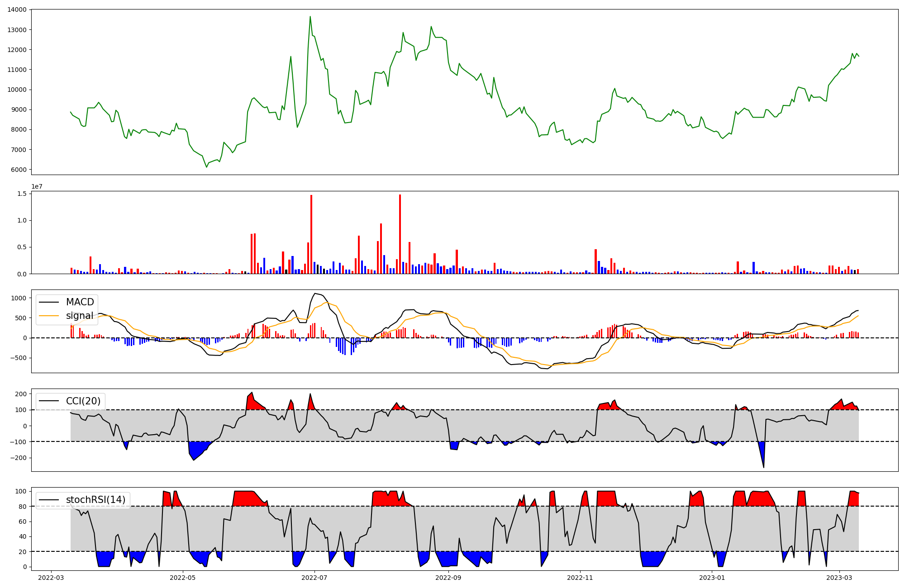Viewport: 905px width, 588px height.
Task: Click the 2022-11 date tick label
Action: [x=580, y=577]
